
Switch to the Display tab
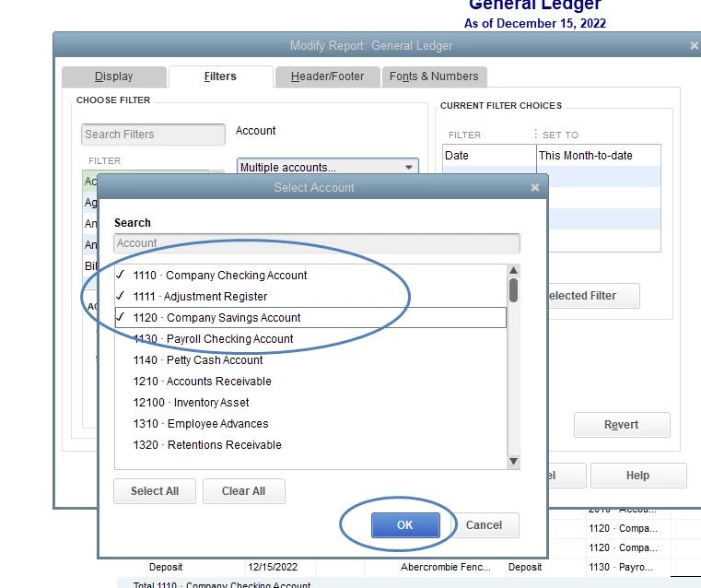[114, 76]
